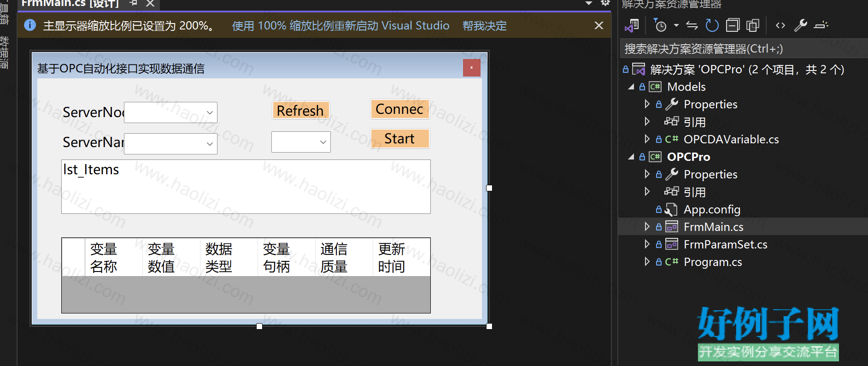
Task: Click the 数据类型 column header
Action: click(x=229, y=257)
